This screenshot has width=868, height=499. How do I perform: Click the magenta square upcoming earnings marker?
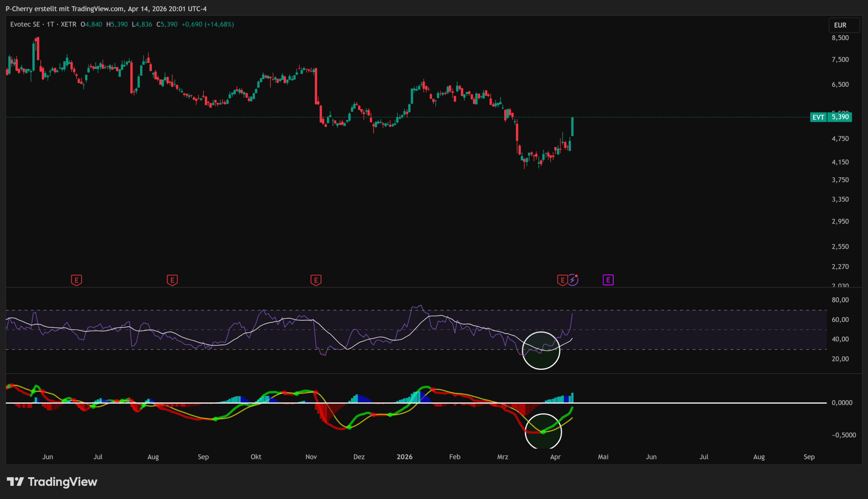(608, 280)
